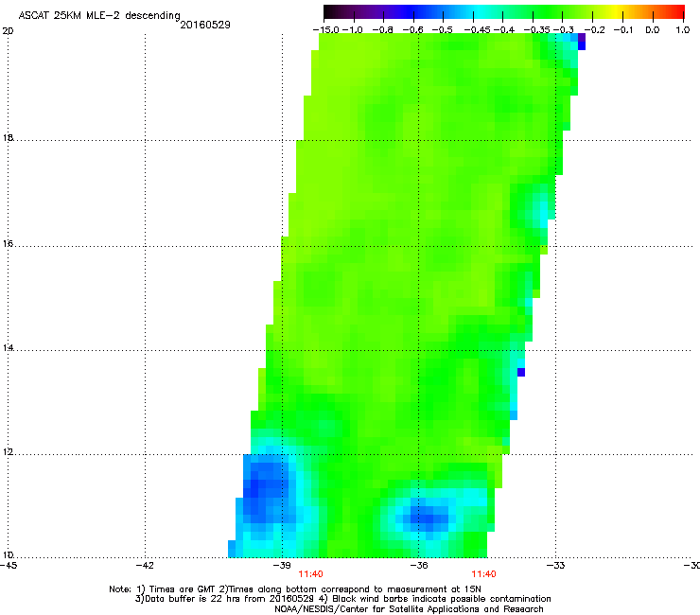Click the colorbar label 0.0
Viewport: 700px width, 615px height.
(x=653, y=30)
